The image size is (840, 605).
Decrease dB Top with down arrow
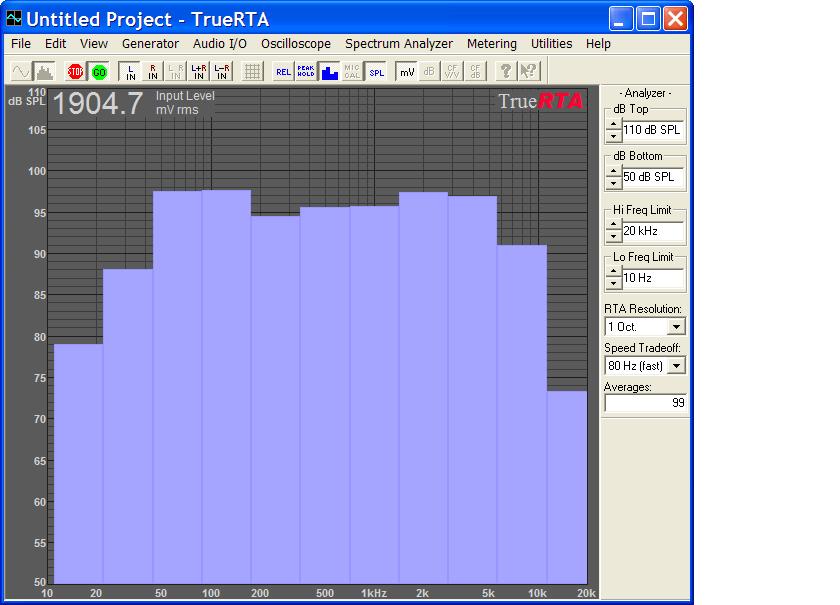coord(613,136)
